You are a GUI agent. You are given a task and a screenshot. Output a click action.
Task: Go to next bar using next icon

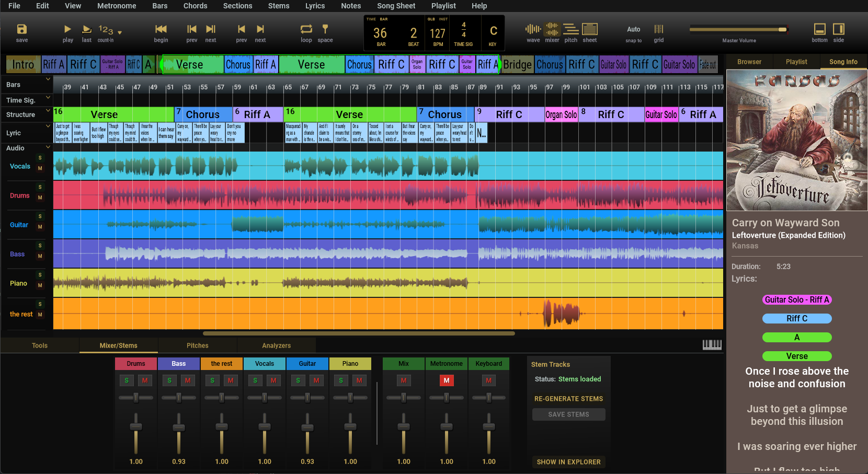click(x=211, y=29)
